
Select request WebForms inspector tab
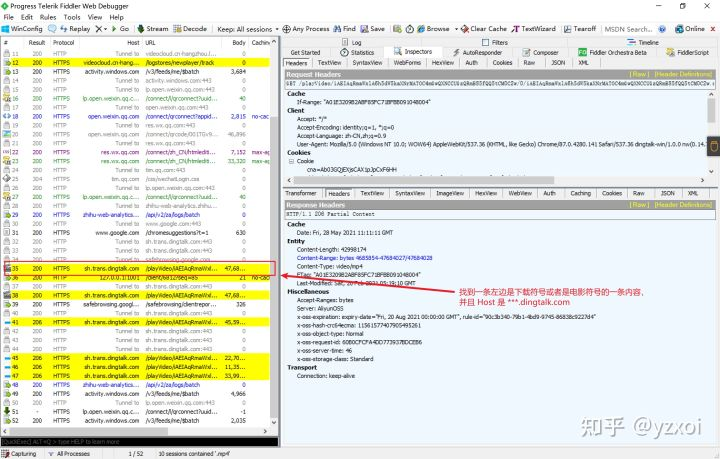coord(407,62)
